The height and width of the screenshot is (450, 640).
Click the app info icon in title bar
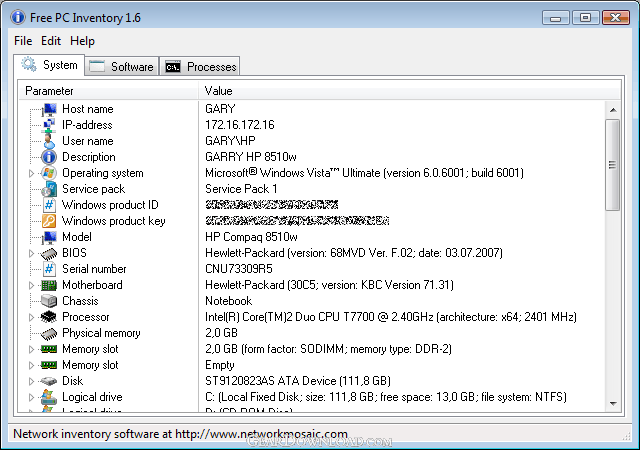click(18, 18)
